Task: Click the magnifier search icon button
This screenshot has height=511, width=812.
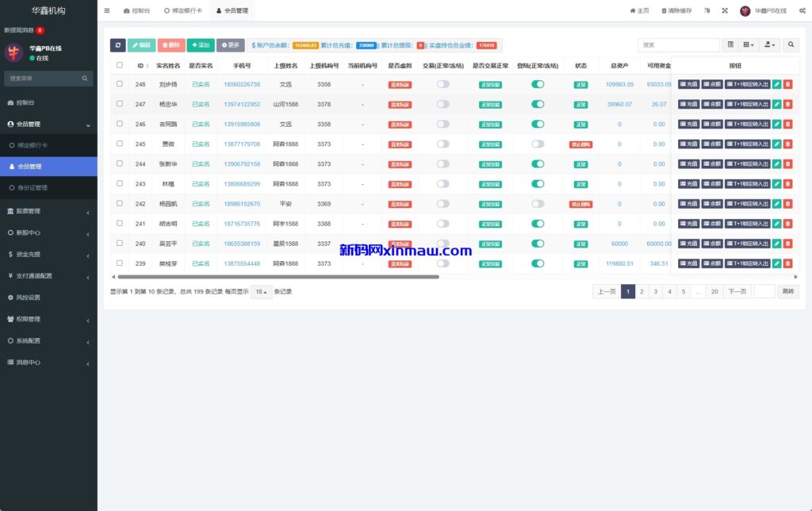Action: point(791,45)
